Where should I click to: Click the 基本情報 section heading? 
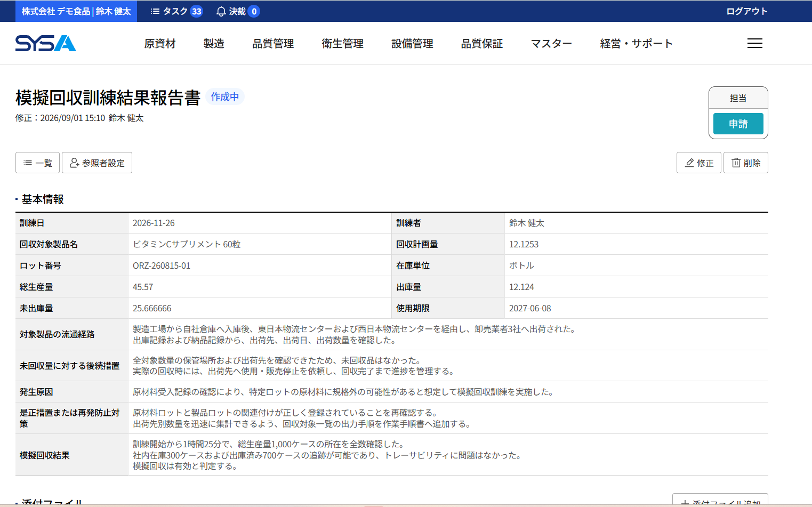click(x=43, y=199)
